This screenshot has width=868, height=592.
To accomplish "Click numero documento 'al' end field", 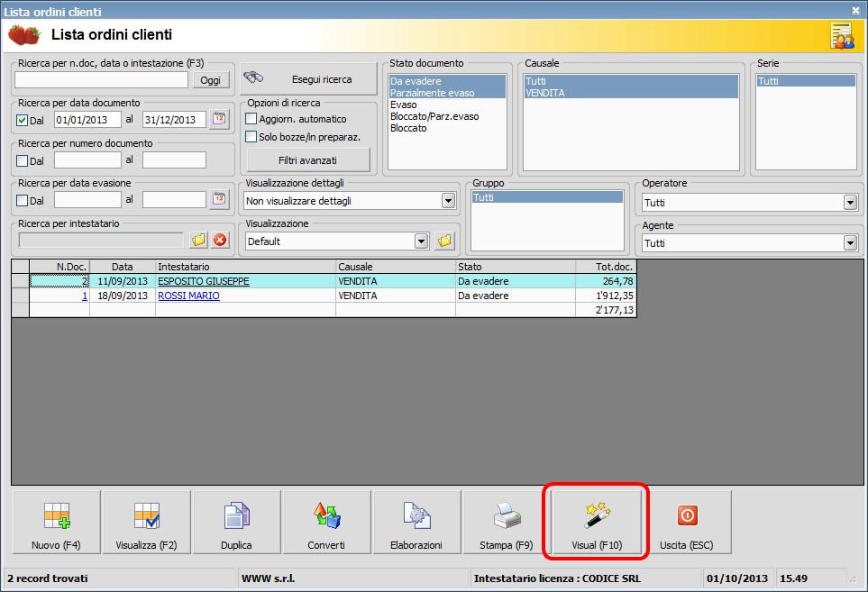I will coord(174,159).
